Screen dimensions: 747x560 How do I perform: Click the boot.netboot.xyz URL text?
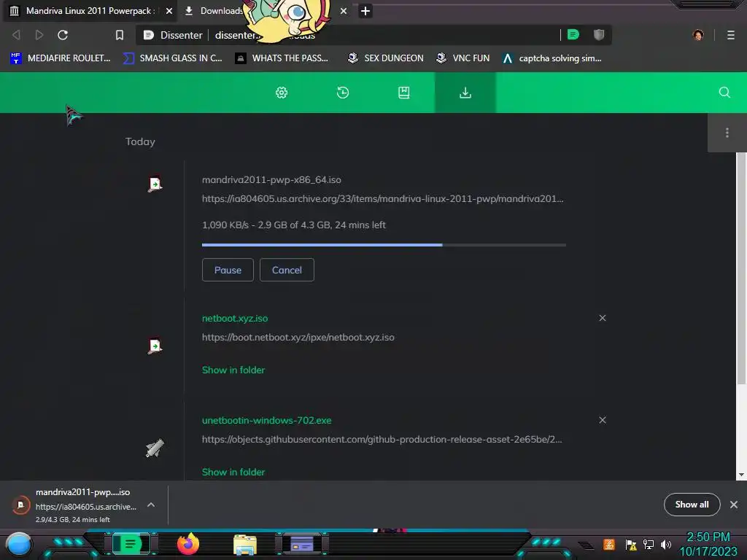(x=298, y=337)
